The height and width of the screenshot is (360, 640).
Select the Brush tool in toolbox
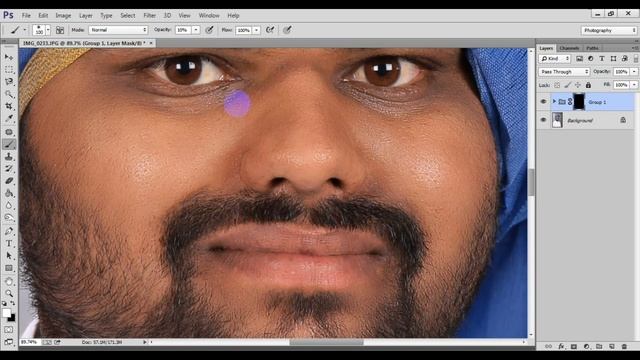pos(9,144)
